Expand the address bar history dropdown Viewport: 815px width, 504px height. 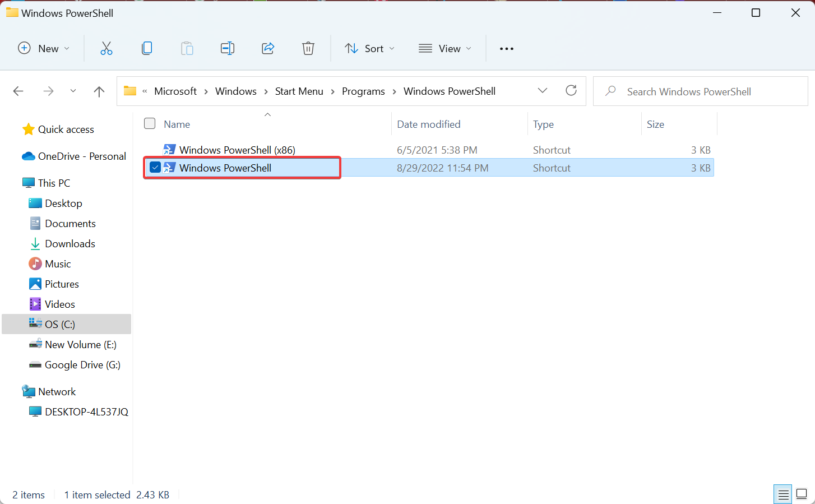click(x=543, y=91)
